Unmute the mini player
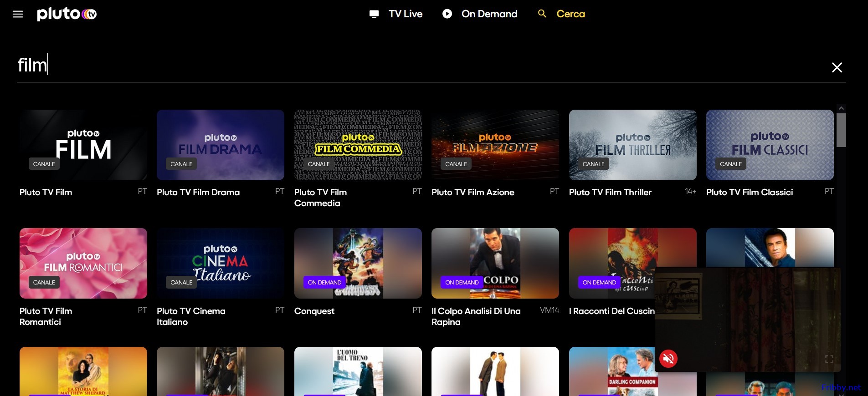Image resolution: width=868 pixels, height=396 pixels. point(668,359)
